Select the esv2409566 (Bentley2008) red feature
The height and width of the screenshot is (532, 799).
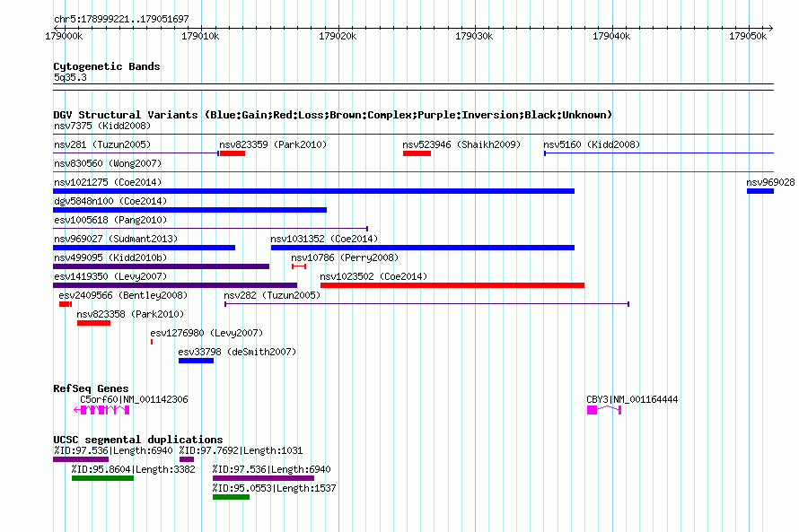pyautogui.click(x=66, y=304)
